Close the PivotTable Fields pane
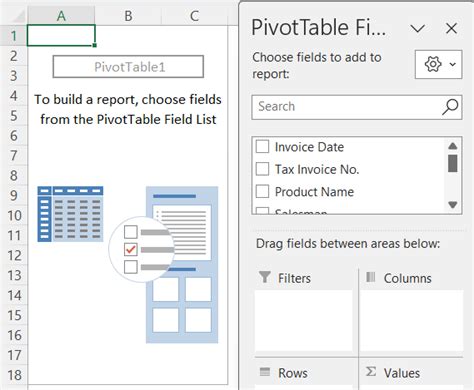 click(451, 29)
